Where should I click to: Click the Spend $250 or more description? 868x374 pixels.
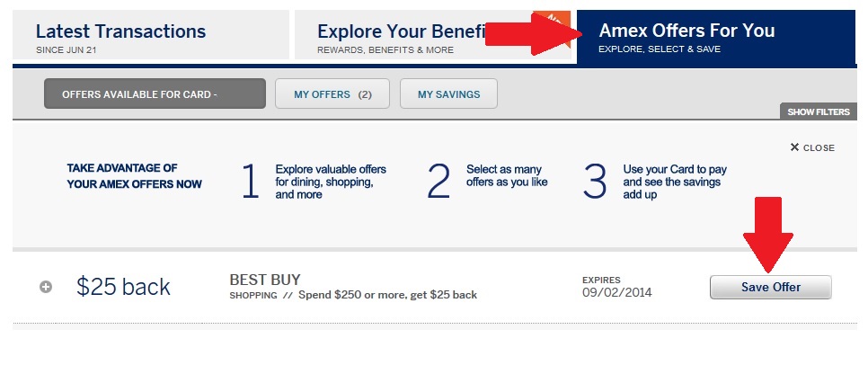[388, 295]
